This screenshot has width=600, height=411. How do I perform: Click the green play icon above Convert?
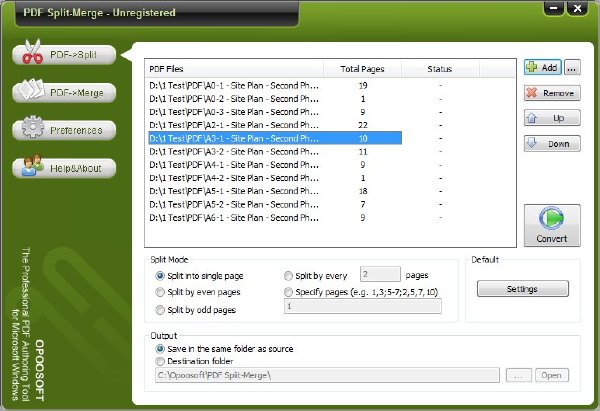coord(551,218)
